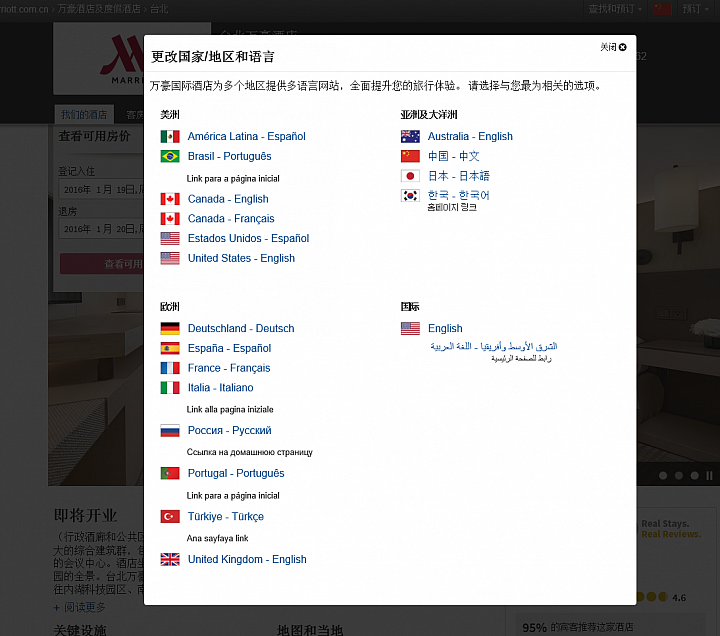Select 日本 - 日本語 option
Screen dimensions: 720x636
coord(459,176)
